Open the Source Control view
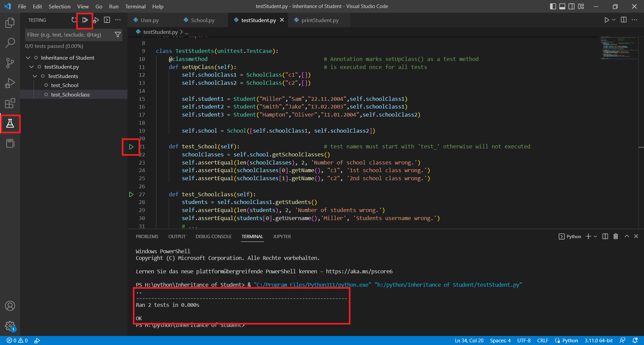The width and height of the screenshot is (644, 345). click(10, 63)
